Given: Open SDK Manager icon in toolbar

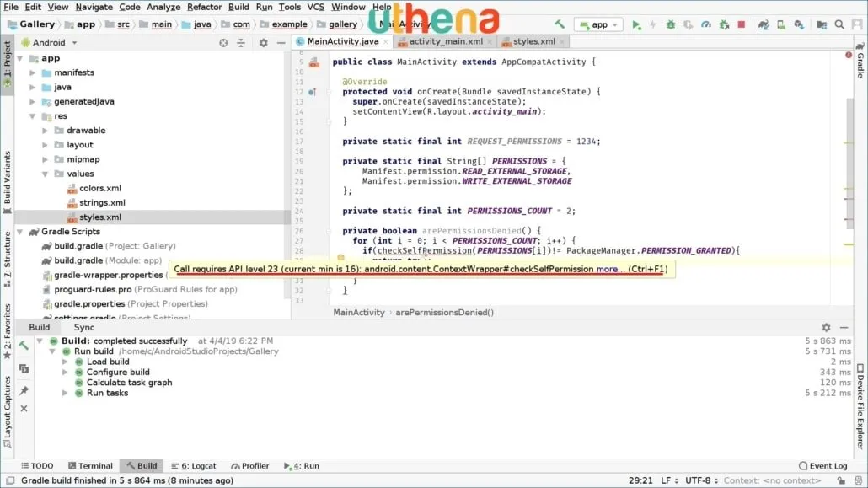Looking at the screenshot, I should tap(799, 25).
